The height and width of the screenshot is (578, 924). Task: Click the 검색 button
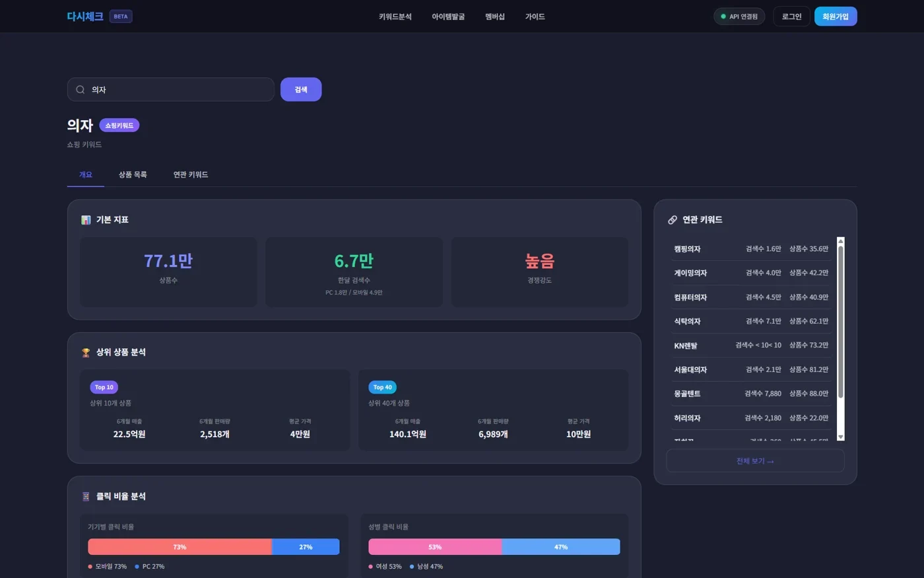click(301, 90)
